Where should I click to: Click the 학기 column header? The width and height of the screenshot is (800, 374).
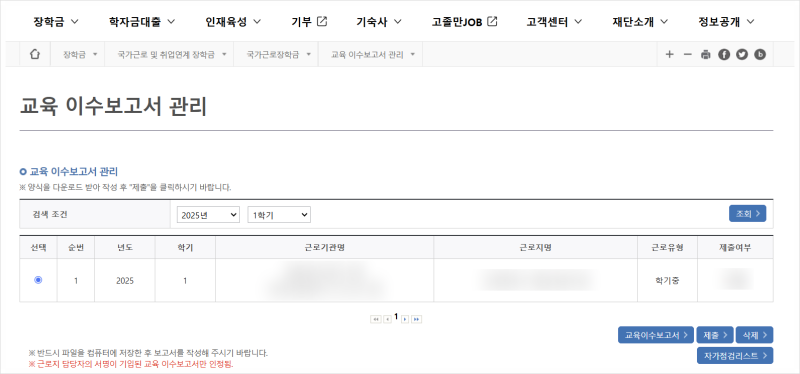click(185, 247)
